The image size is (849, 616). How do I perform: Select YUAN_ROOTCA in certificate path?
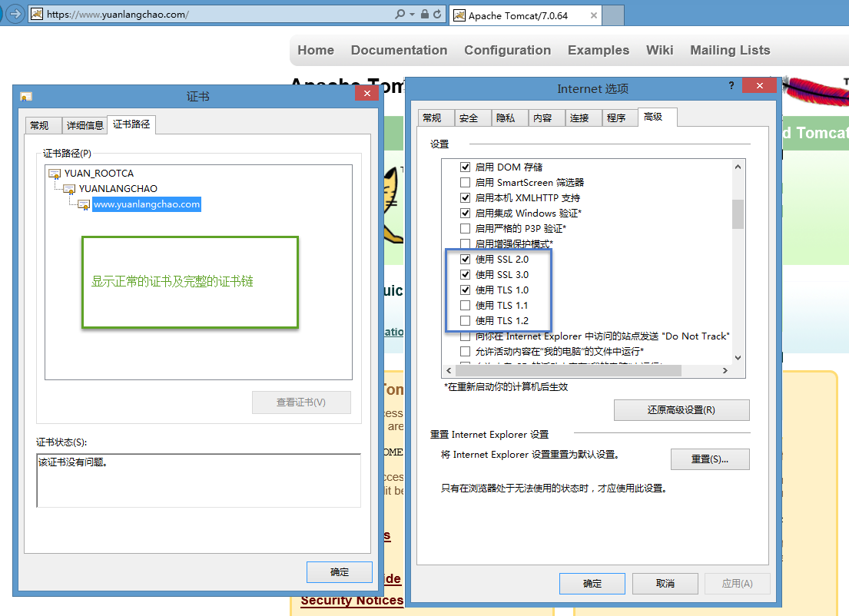coord(99,174)
